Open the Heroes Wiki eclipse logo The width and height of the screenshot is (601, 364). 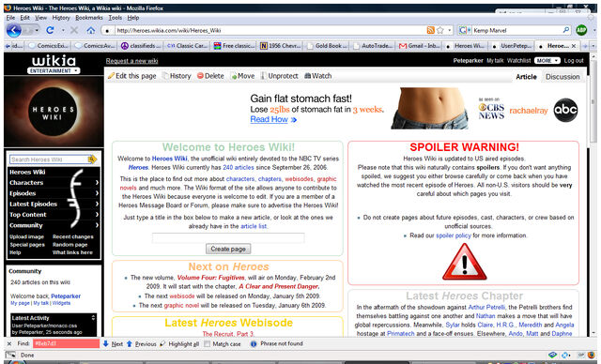pos(54,112)
